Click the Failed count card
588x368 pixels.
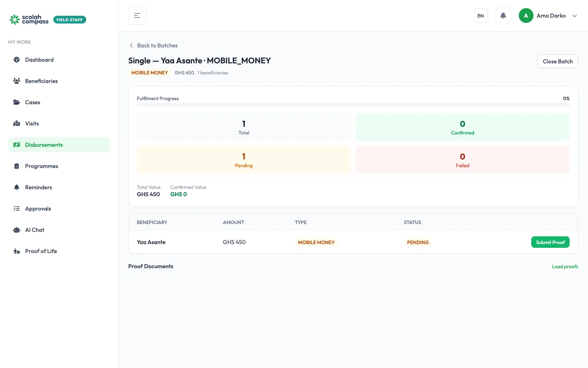463,159
